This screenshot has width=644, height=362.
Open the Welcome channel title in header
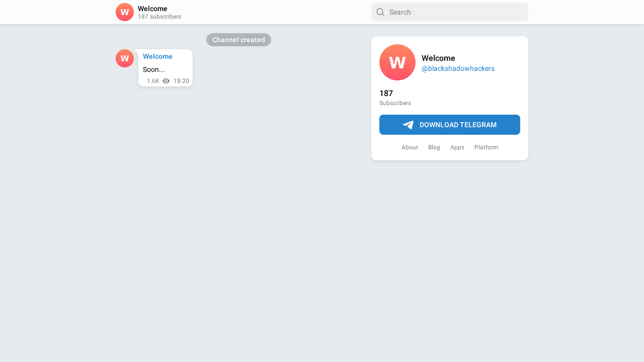click(152, 9)
